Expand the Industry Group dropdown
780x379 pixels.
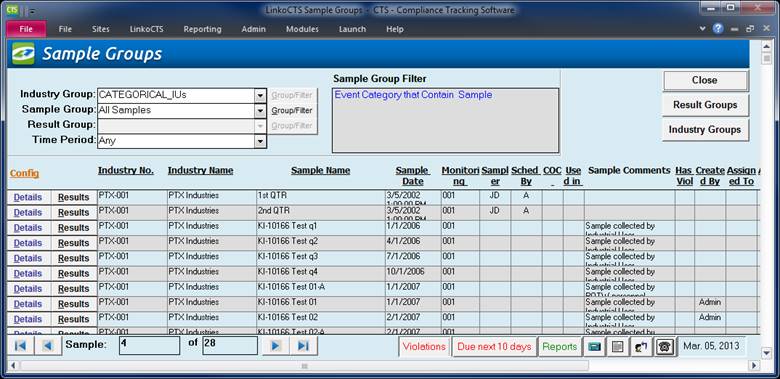(260, 95)
